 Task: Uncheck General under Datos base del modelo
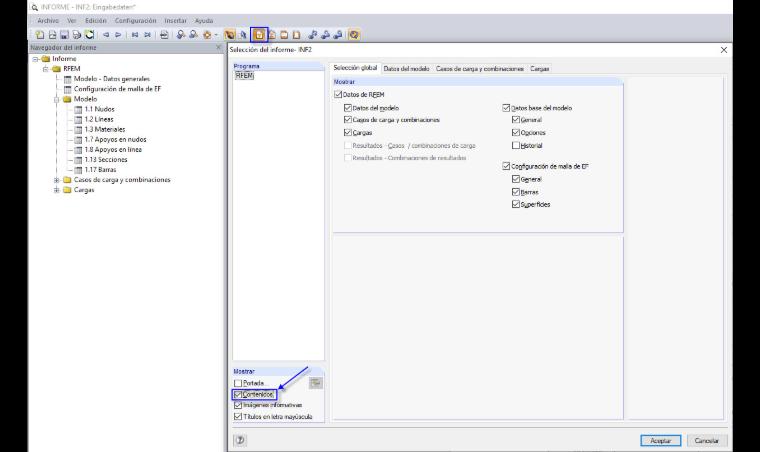516,120
